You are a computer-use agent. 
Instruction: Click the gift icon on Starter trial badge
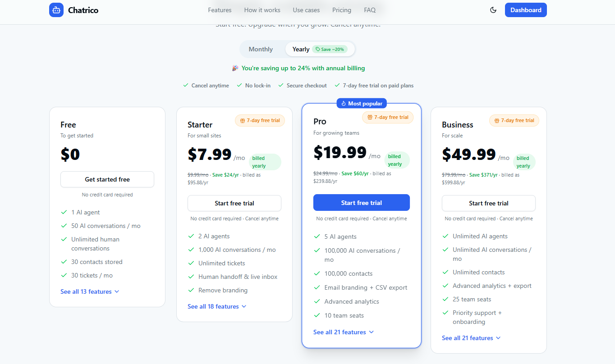[243, 121]
